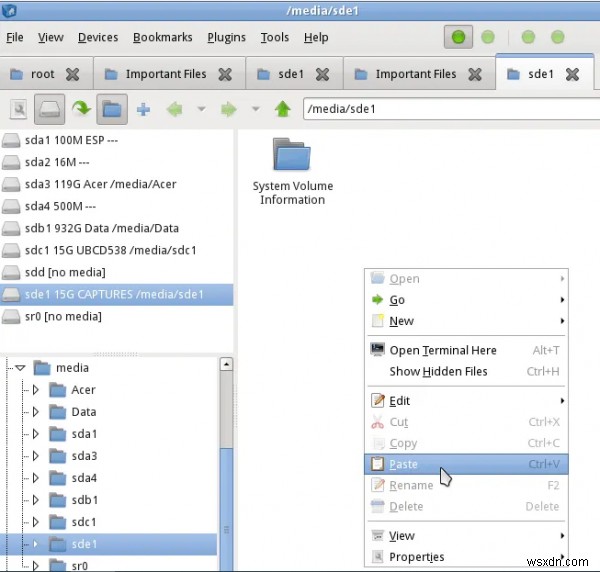Select sdd [no media] device
This screenshot has width=600, height=572.
[116, 272]
